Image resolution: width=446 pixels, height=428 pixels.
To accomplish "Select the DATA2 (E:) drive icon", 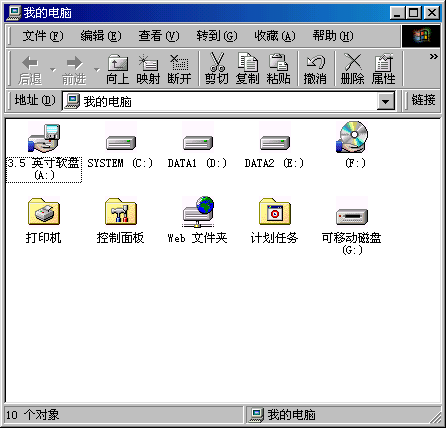I will point(275,143).
